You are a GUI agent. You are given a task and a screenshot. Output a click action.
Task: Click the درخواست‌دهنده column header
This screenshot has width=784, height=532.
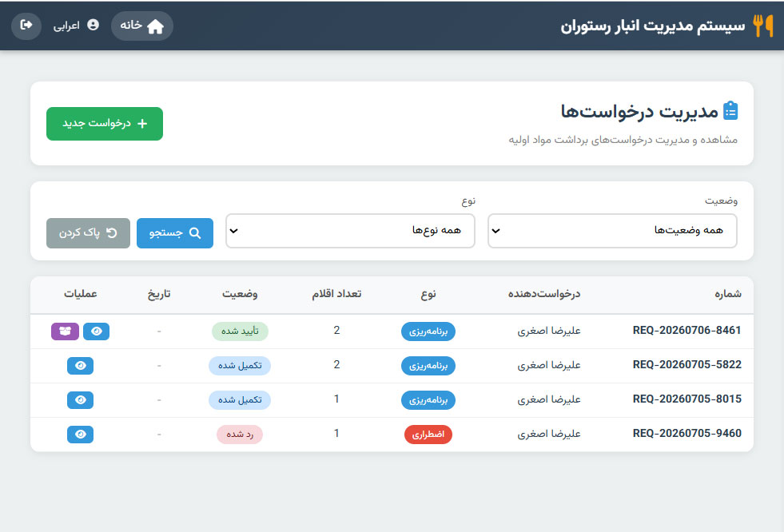coord(544,294)
